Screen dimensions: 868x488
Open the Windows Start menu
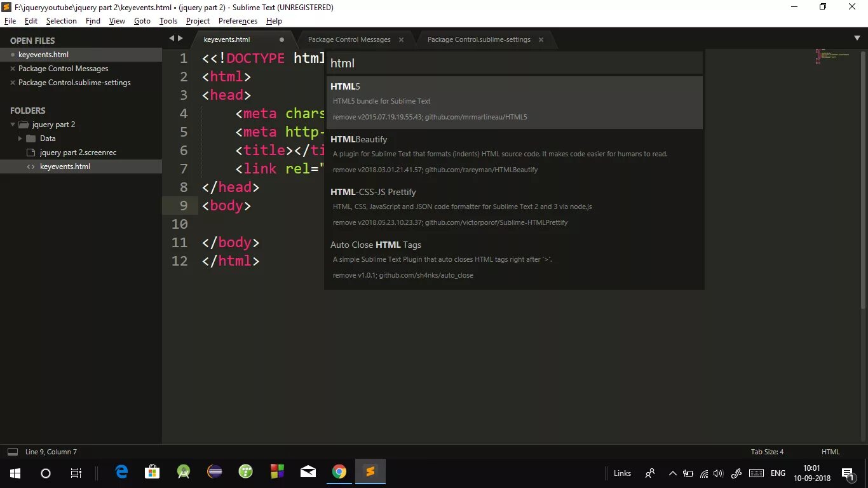pos(15,473)
